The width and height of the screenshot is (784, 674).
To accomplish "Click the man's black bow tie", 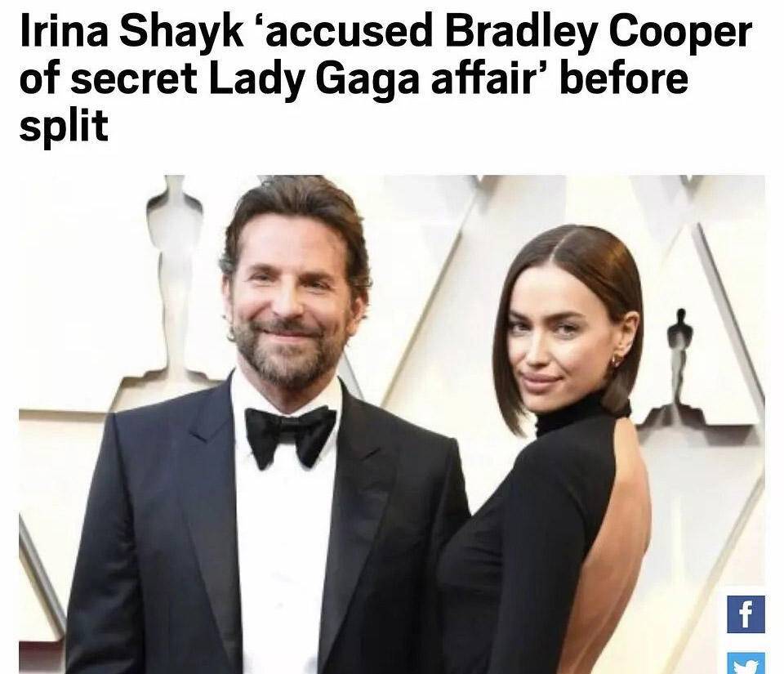I will tap(291, 434).
